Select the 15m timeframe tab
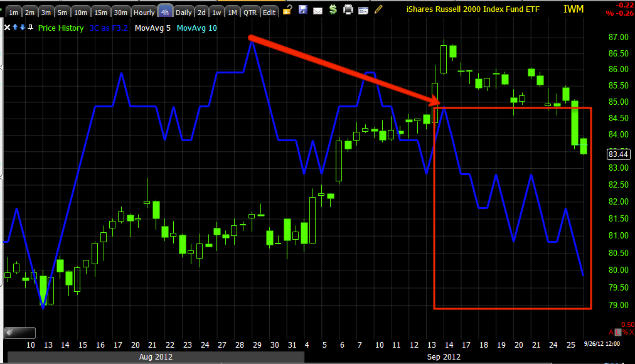The height and width of the screenshot is (364, 635). [x=100, y=13]
